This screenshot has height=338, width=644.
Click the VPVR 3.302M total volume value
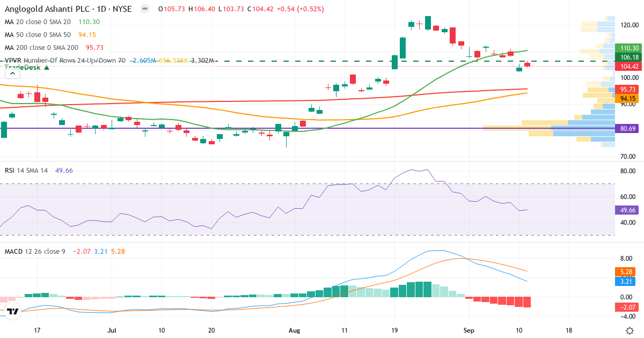click(x=202, y=61)
